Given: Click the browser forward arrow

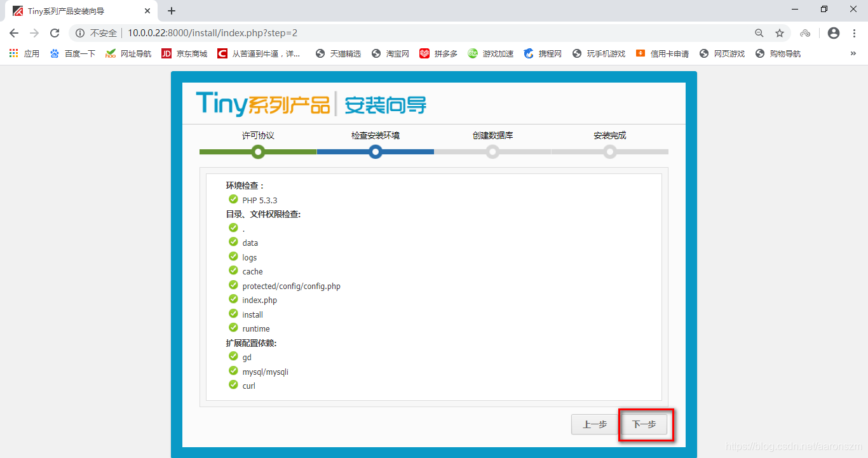Looking at the screenshot, I should 34,33.
